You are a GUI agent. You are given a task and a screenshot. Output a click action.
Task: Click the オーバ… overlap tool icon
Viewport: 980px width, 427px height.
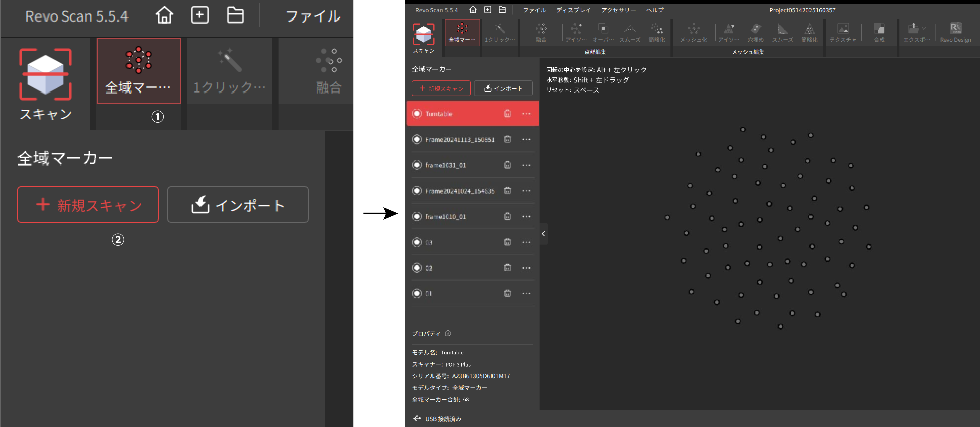tap(603, 33)
